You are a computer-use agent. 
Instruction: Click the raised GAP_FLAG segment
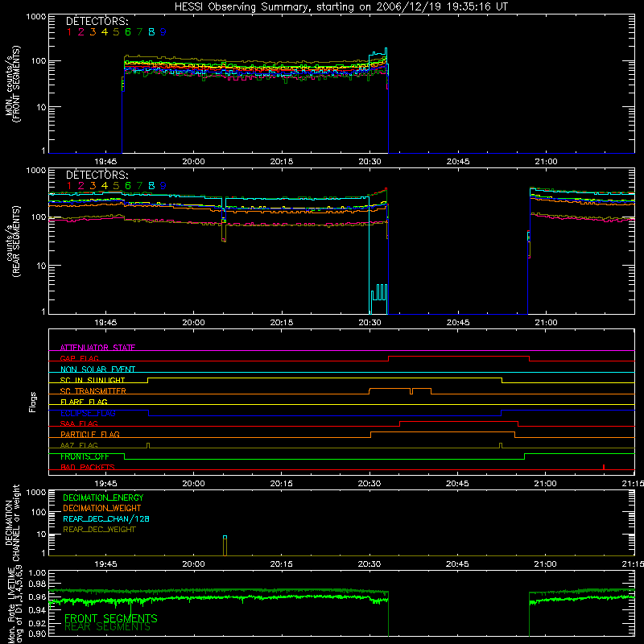(x=459, y=356)
